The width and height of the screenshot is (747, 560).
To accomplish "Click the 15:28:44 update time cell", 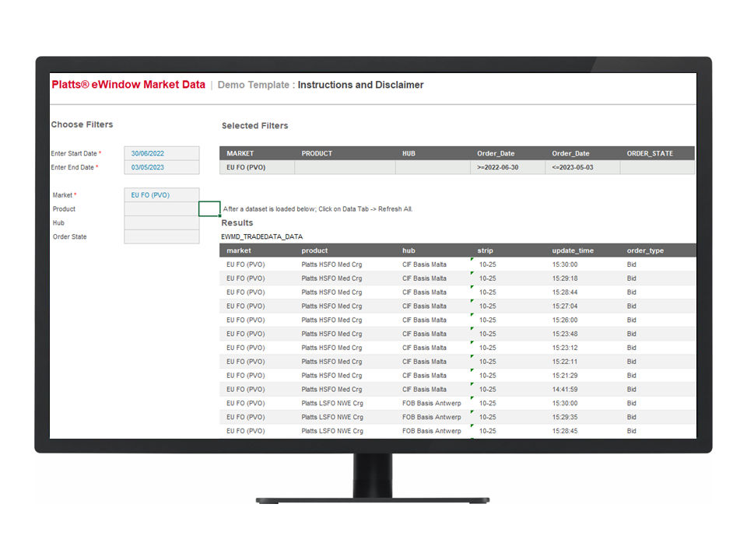I will tap(565, 292).
